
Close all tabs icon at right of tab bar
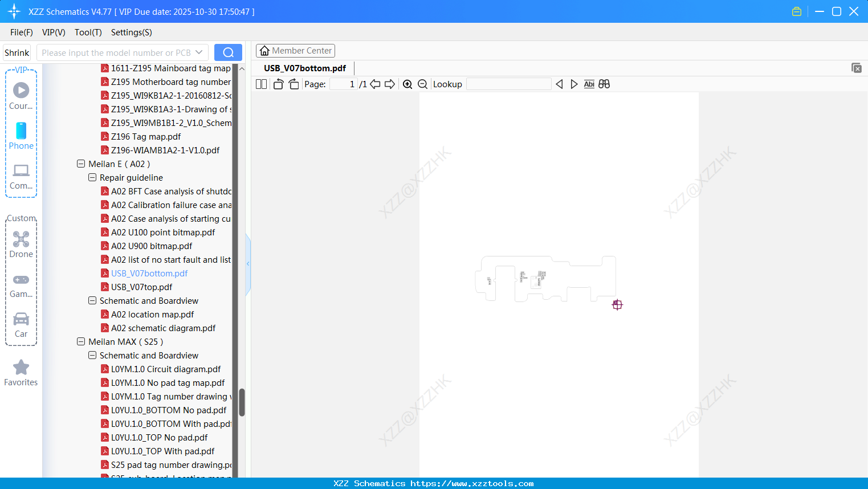[857, 68]
